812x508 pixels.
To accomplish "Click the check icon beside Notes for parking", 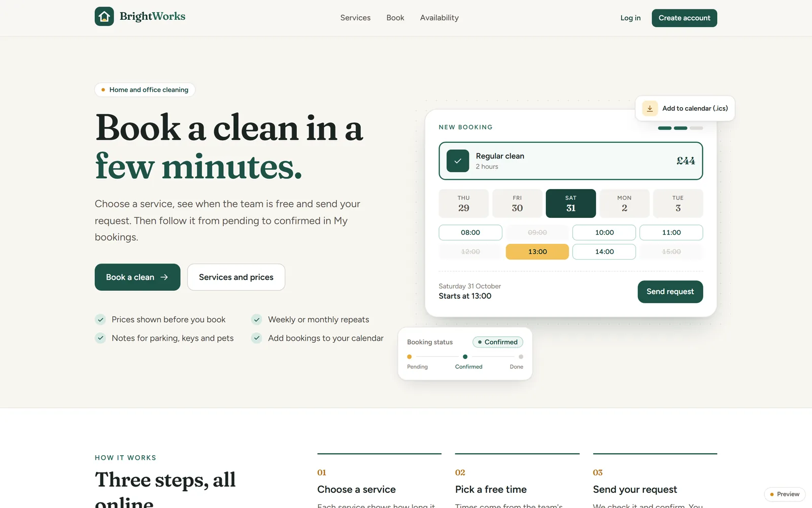I will pyautogui.click(x=100, y=338).
